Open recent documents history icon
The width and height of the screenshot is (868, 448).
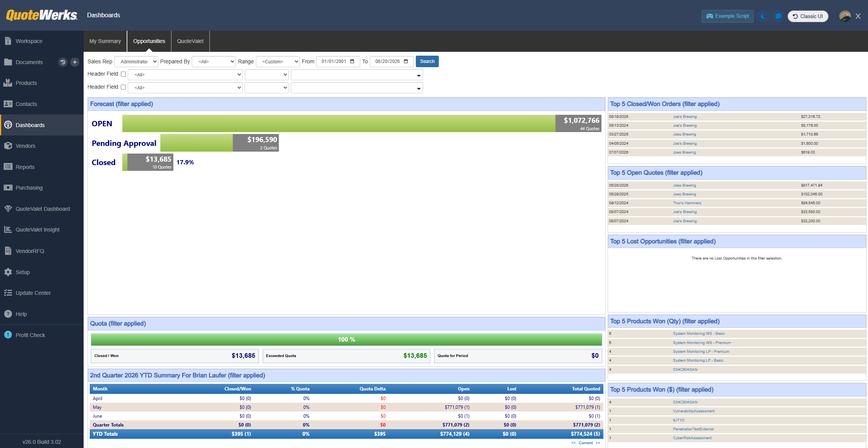[x=63, y=62]
